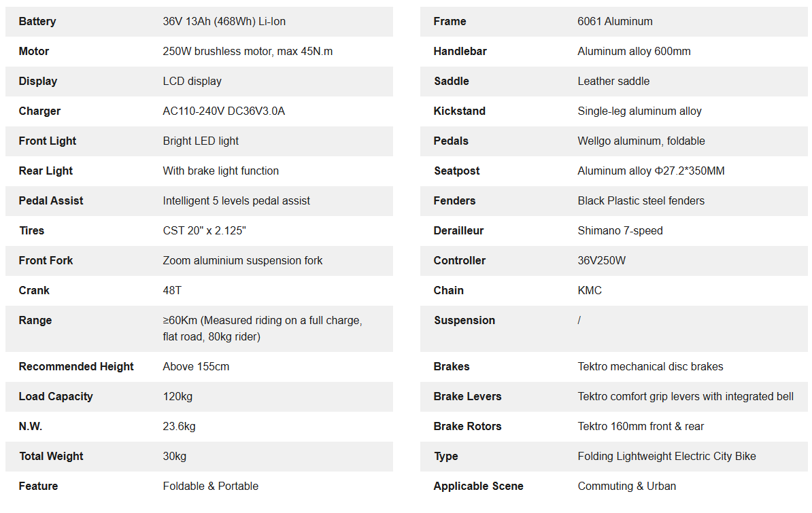Image resolution: width=812 pixels, height=513 pixels.
Task: Click the Tektro mechanical disc brakes text
Action: (650, 367)
